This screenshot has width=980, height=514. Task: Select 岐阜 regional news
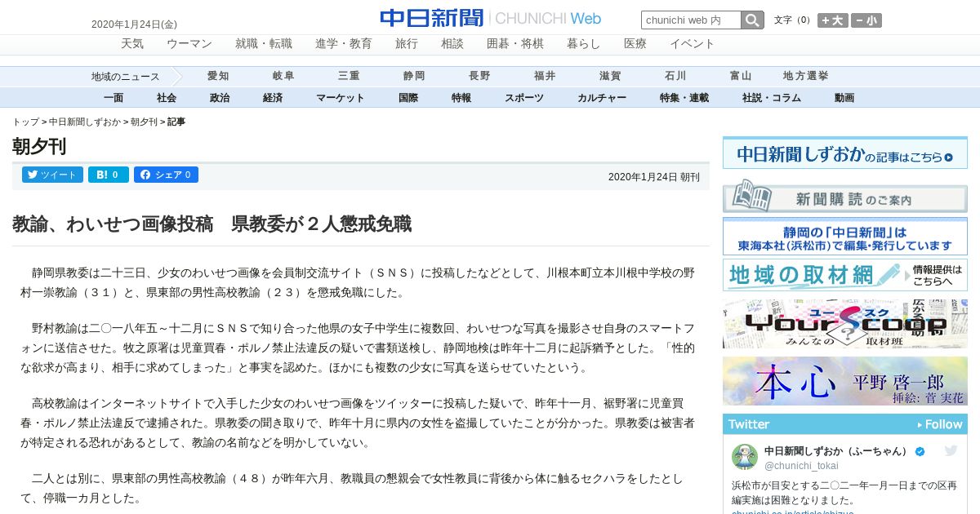(x=283, y=76)
